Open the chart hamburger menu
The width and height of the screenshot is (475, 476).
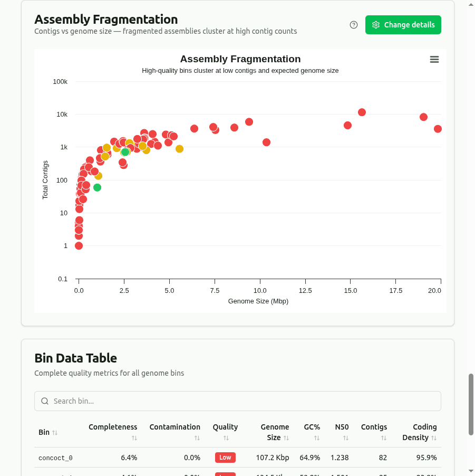point(434,59)
